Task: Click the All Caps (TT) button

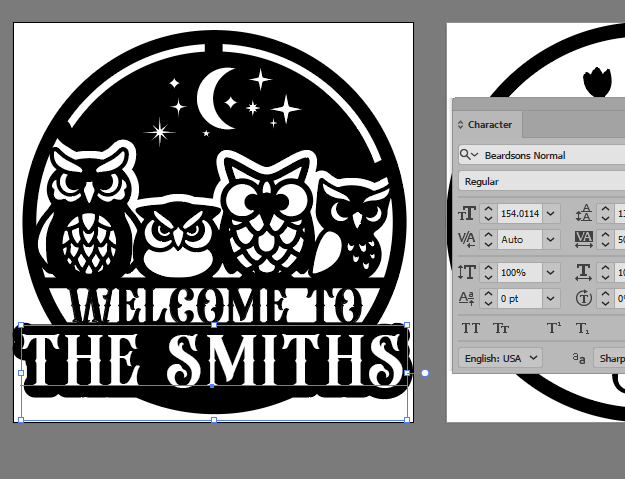Action: (x=471, y=328)
